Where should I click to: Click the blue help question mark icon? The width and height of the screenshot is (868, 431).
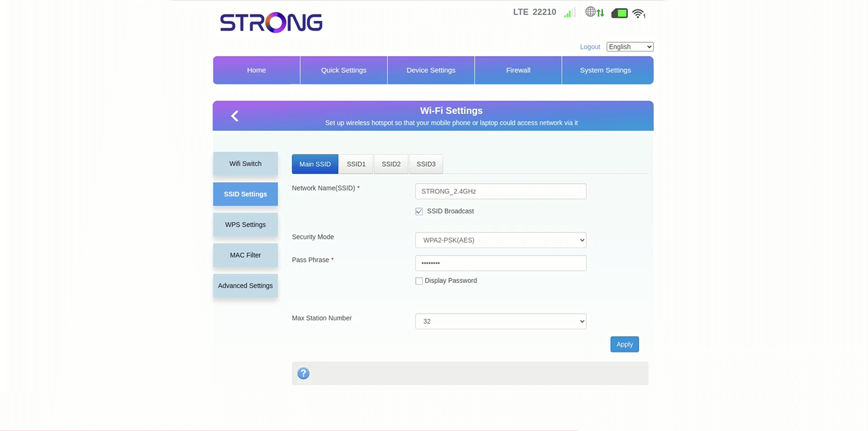pyautogui.click(x=303, y=374)
